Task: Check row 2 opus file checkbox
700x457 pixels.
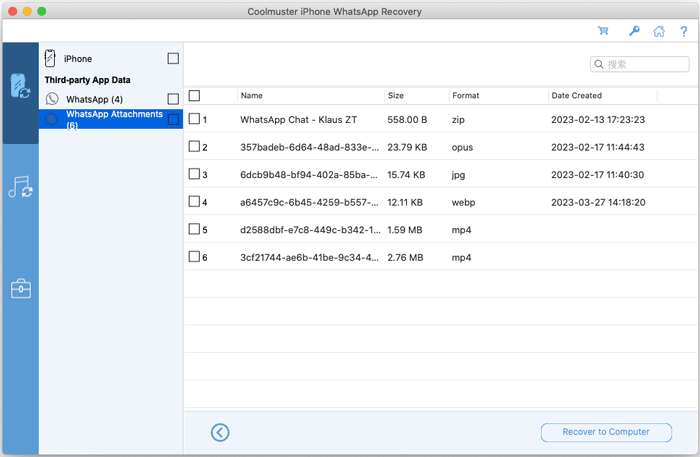Action: 194,146
